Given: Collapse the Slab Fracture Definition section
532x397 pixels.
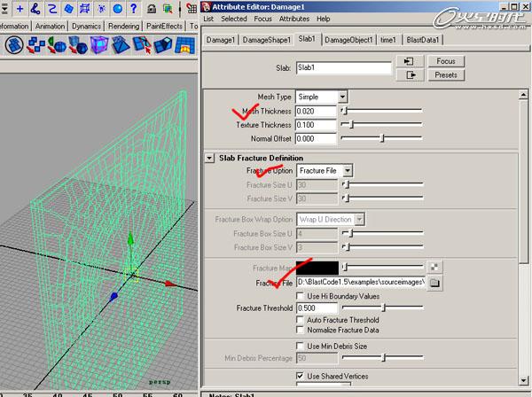Looking at the screenshot, I should pyautogui.click(x=209, y=159).
